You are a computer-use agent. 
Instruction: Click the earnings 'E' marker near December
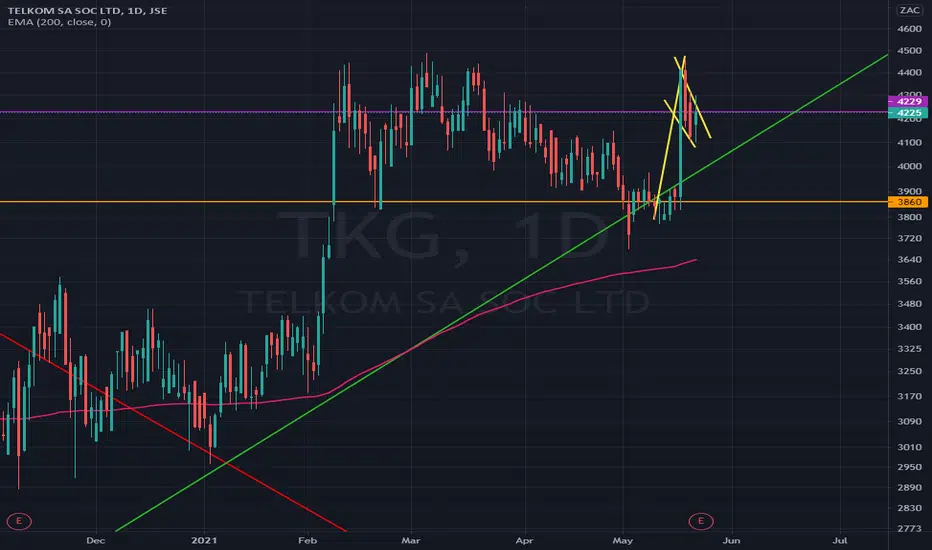(19, 521)
